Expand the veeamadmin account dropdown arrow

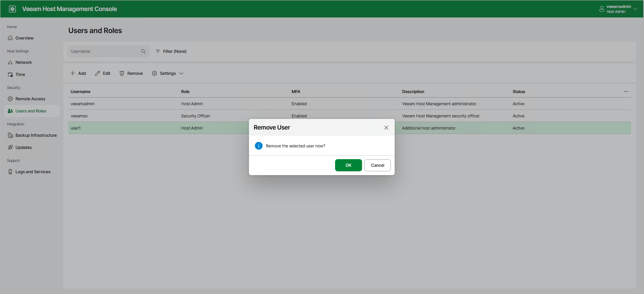click(635, 9)
